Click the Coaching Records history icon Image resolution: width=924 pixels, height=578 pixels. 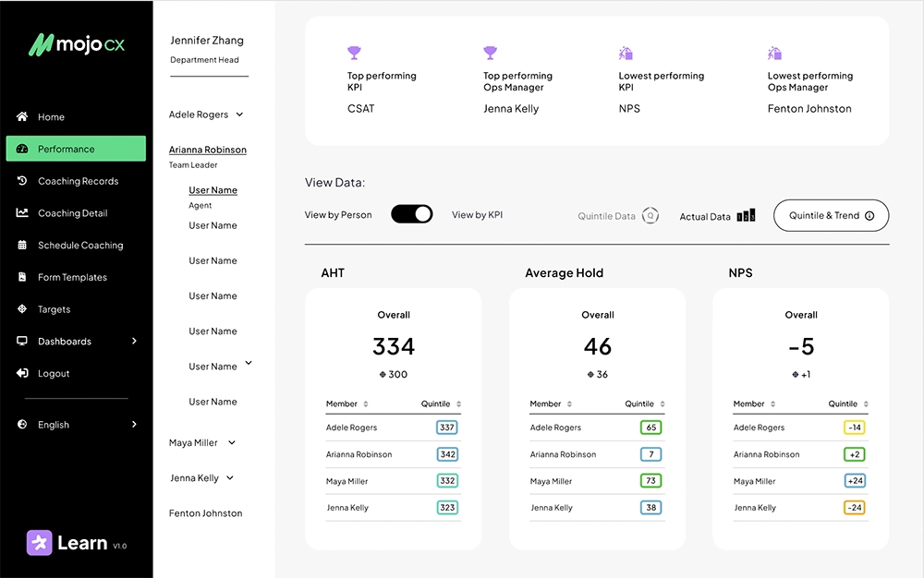tap(22, 181)
